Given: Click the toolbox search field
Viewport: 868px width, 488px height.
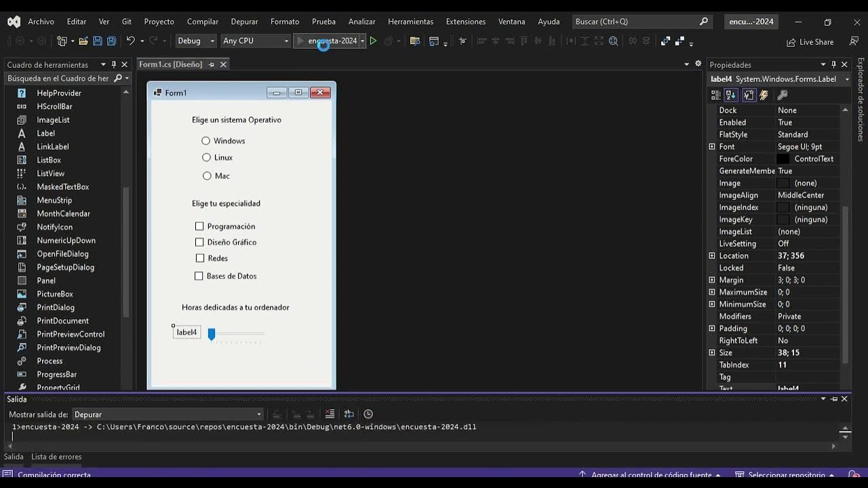Looking at the screenshot, I should [58, 79].
